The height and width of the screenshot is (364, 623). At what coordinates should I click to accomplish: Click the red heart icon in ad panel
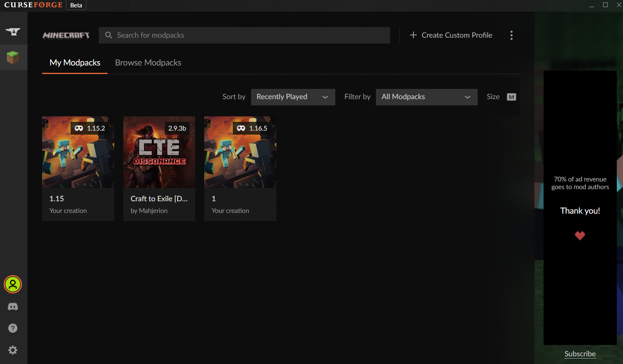pyautogui.click(x=580, y=236)
